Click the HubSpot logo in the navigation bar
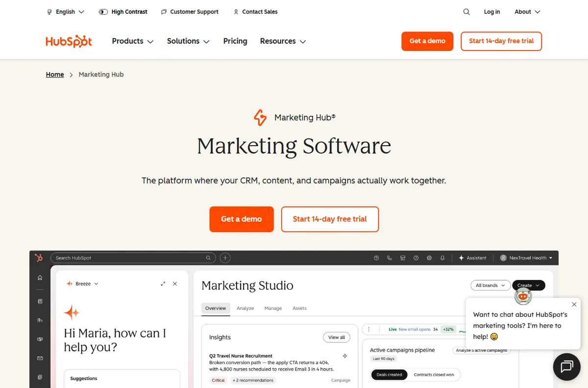The width and height of the screenshot is (588, 388). click(x=69, y=41)
